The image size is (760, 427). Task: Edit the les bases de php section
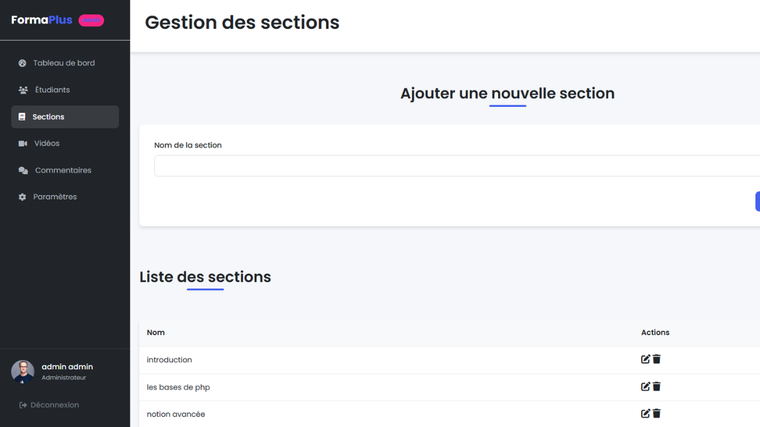(x=645, y=386)
